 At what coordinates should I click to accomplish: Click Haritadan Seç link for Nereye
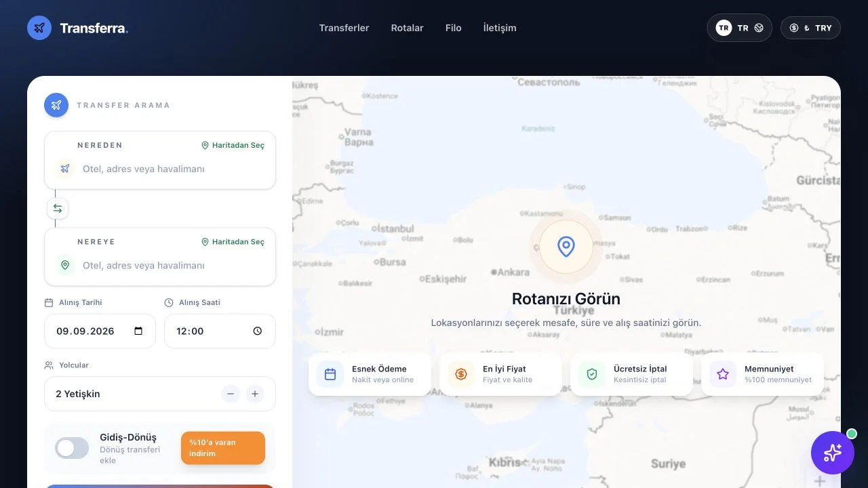pyautogui.click(x=233, y=242)
